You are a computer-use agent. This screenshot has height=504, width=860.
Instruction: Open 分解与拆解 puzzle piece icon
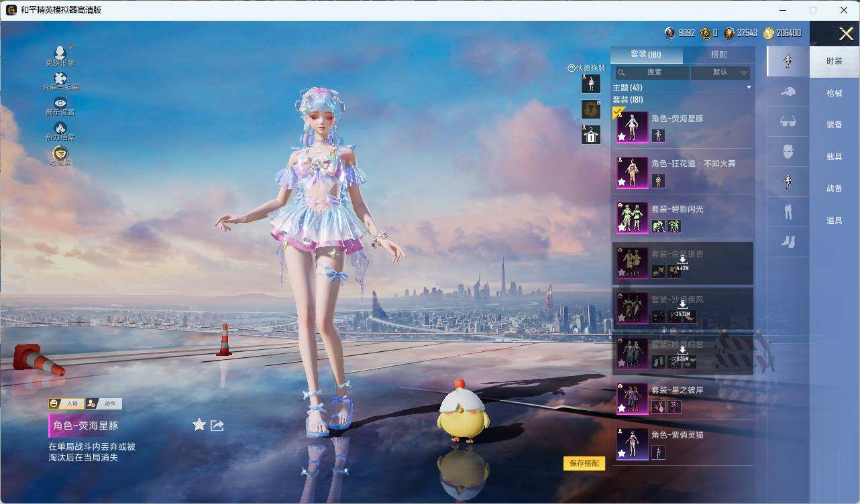tap(60, 78)
